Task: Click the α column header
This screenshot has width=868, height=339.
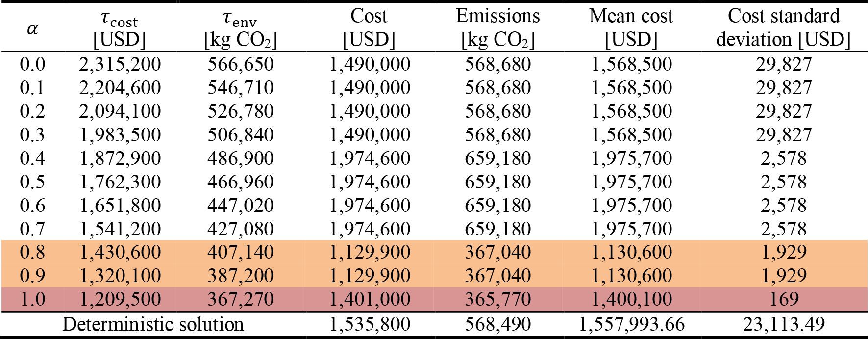Action: click(x=32, y=28)
